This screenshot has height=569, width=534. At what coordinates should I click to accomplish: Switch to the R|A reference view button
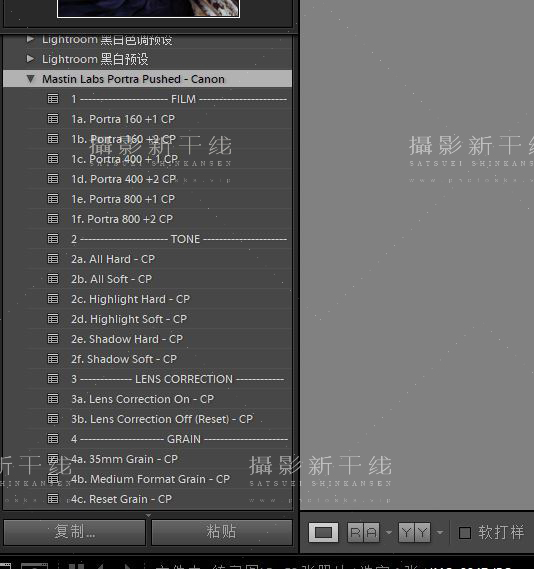363,532
